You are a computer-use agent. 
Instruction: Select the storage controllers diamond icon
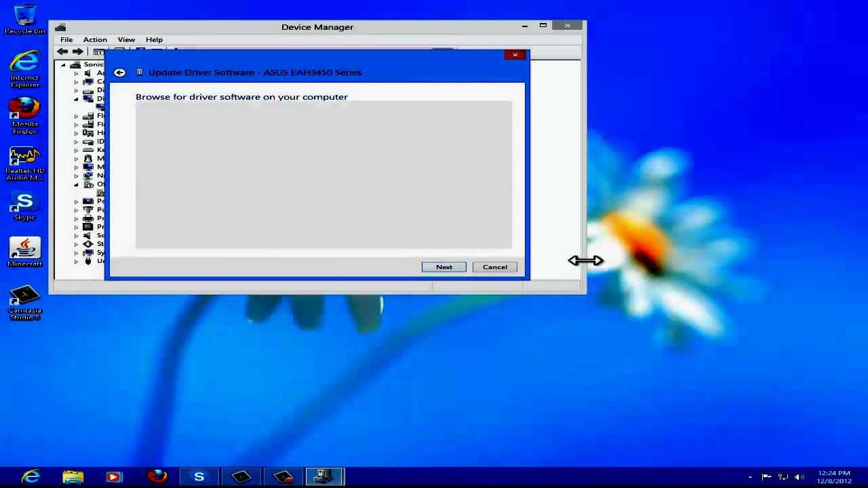[88, 244]
